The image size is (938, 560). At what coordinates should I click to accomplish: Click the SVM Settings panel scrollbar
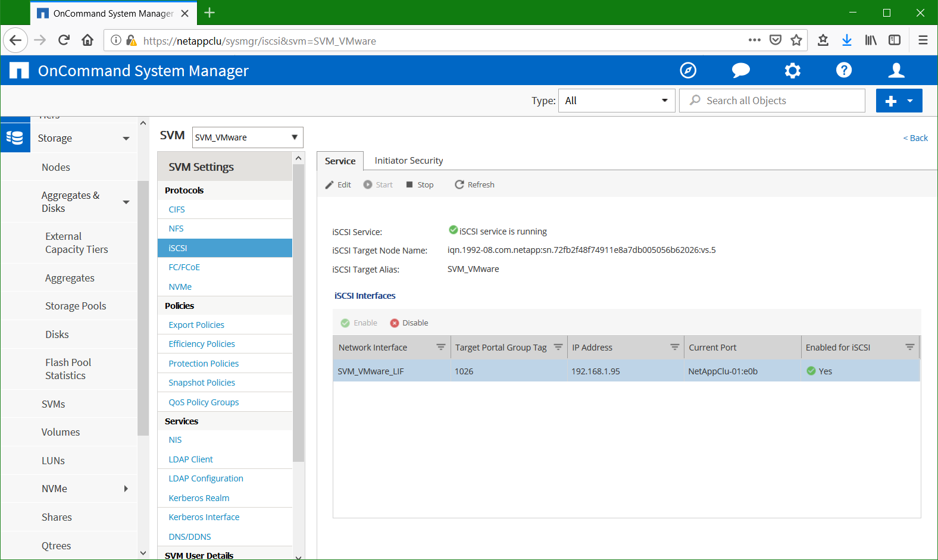pos(298,313)
